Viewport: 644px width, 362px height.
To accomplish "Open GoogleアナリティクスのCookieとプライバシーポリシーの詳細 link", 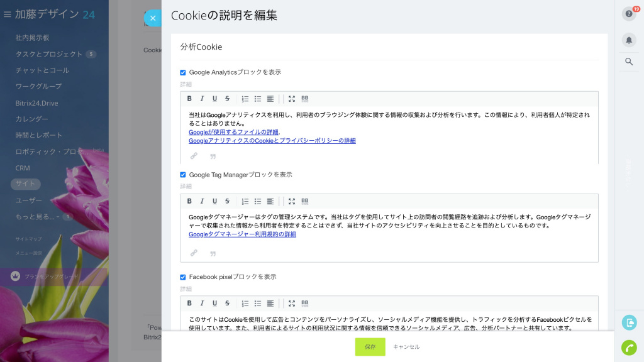I will click(272, 141).
